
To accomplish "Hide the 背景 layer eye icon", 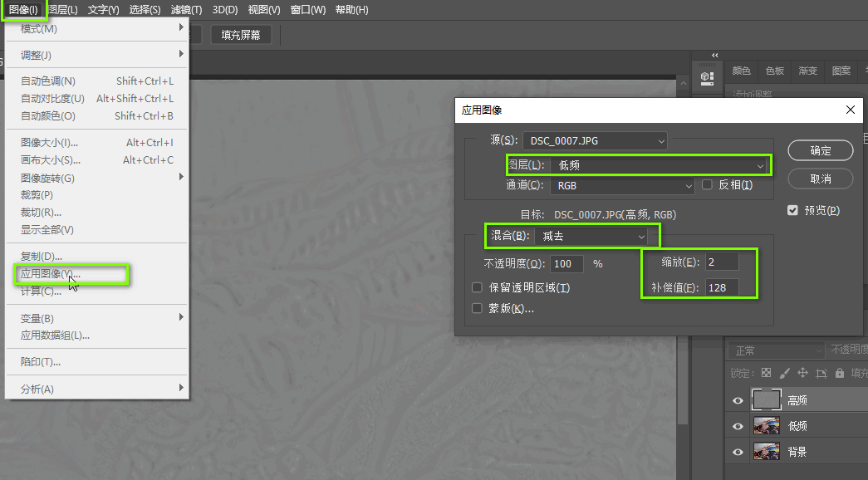I will [x=738, y=452].
